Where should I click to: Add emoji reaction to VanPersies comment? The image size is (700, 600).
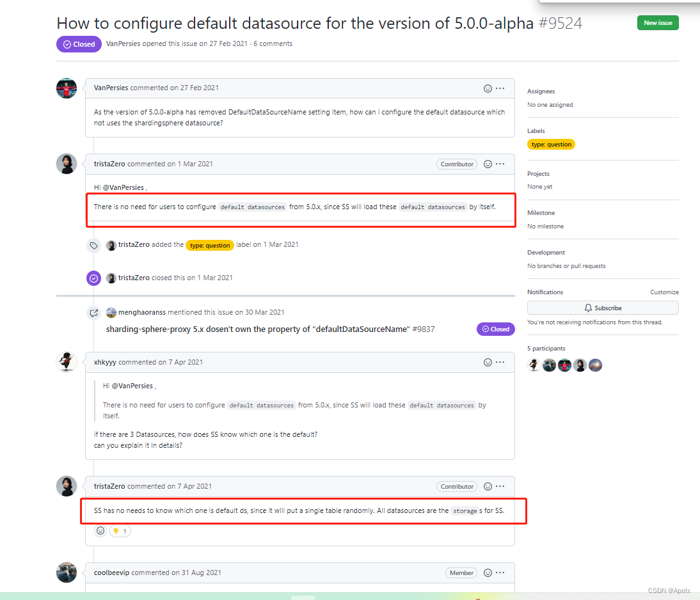tap(488, 88)
